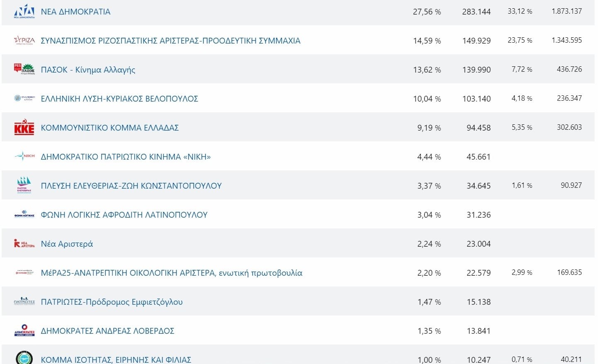This screenshot has width=598, height=364.
Task: Click the 149.929 vote count for ΣΥΡΙΖΑ
Action: (x=476, y=41)
